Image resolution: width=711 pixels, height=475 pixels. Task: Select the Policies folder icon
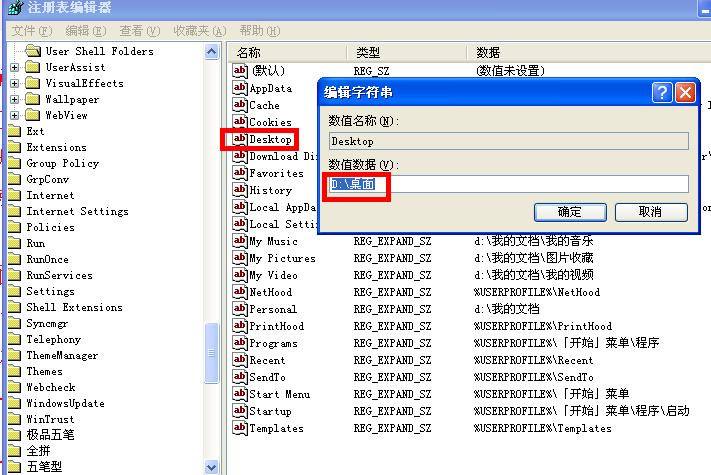[15, 227]
